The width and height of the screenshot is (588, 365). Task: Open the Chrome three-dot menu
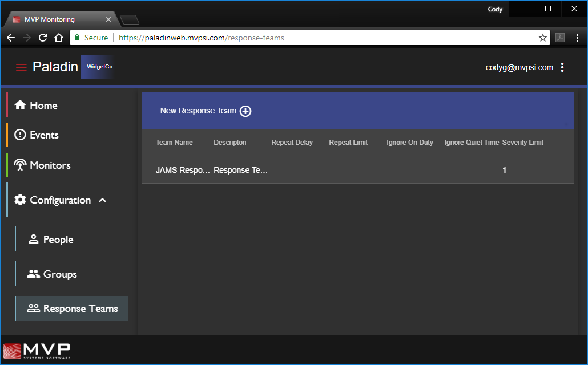pos(577,38)
